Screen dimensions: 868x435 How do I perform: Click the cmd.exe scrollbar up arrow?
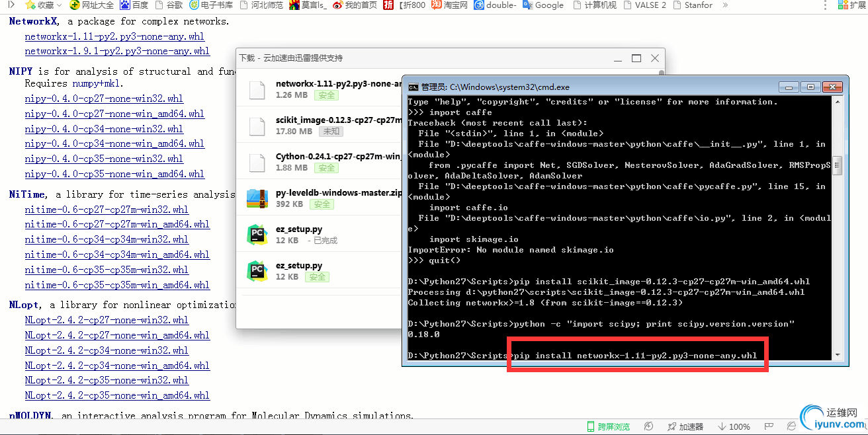click(x=838, y=101)
